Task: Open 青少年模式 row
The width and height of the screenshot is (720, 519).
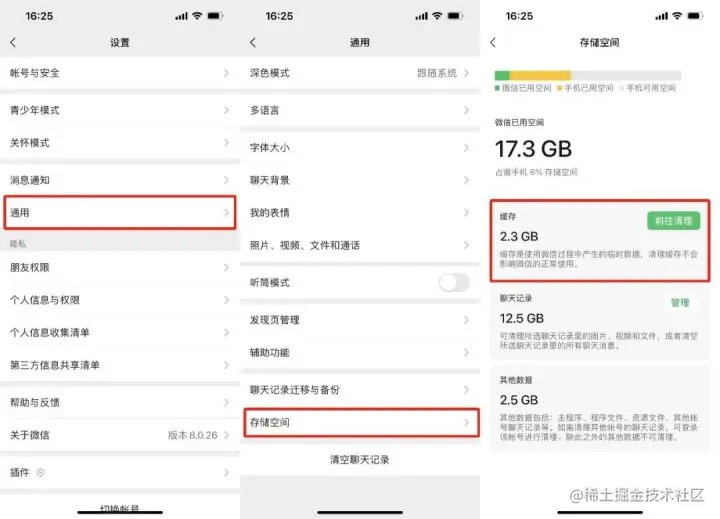Action: [120, 110]
